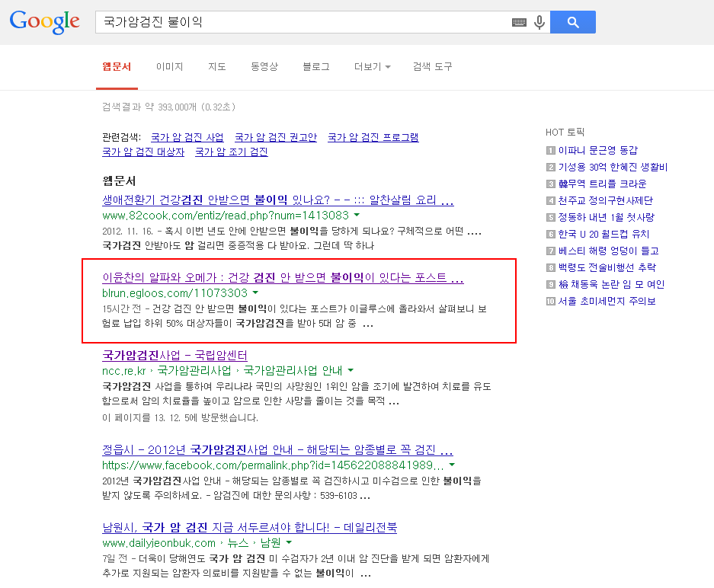714x588 pixels.
Task: Click text 이 페이지를 13. 12. 5에 방문했습니다
Action: click(x=180, y=418)
